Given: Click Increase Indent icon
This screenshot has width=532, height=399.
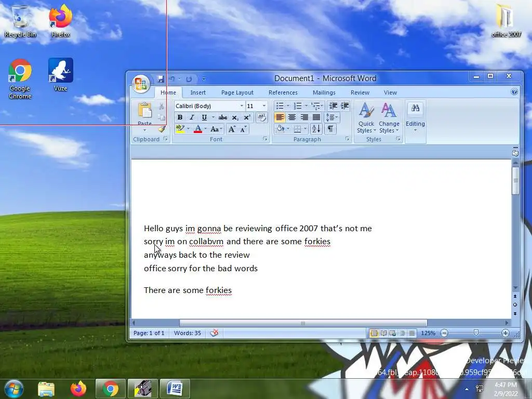Looking at the screenshot, I should (x=345, y=106).
